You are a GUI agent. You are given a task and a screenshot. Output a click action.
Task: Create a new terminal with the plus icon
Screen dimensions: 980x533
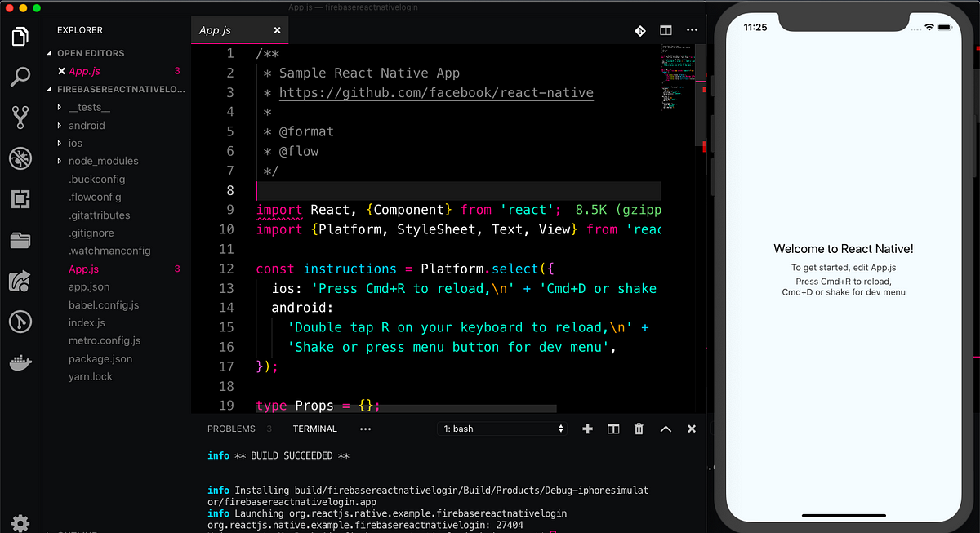[587, 428]
